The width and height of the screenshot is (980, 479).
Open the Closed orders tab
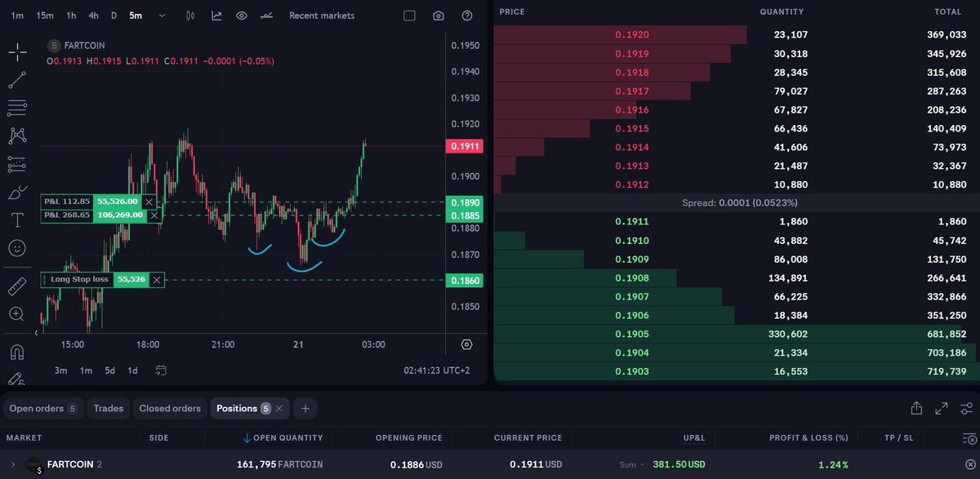point(170,408)
